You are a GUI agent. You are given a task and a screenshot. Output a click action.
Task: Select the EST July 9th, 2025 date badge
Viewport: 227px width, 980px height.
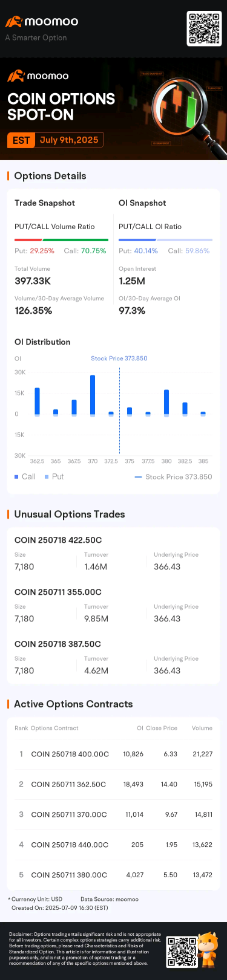(x=55, y=140)
